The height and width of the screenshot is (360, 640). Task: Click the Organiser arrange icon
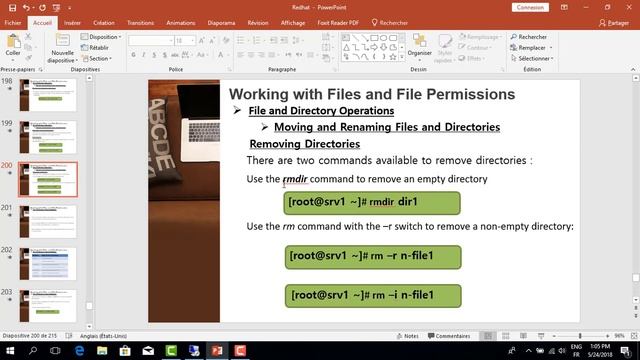419,41
